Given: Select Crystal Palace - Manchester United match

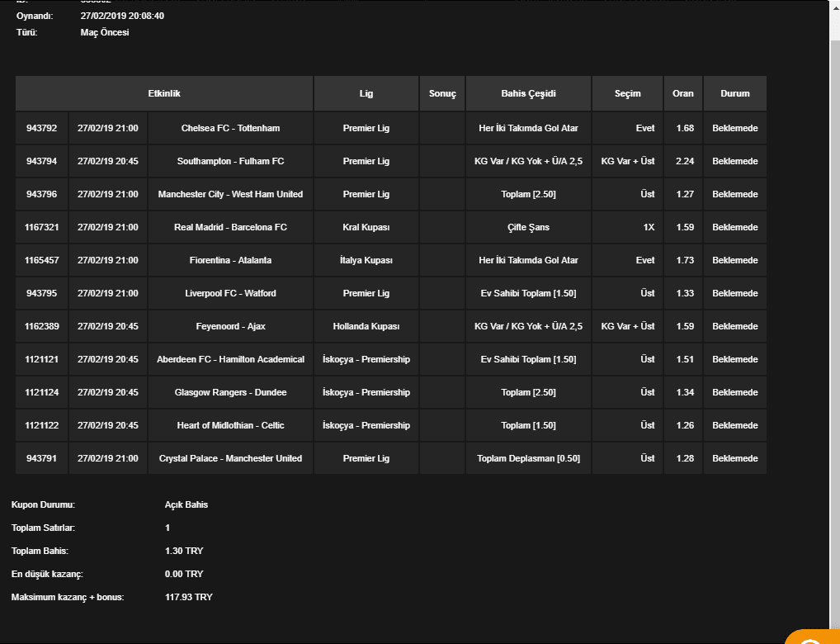Looking at the screenshot, I should click(x=230, y=458).
